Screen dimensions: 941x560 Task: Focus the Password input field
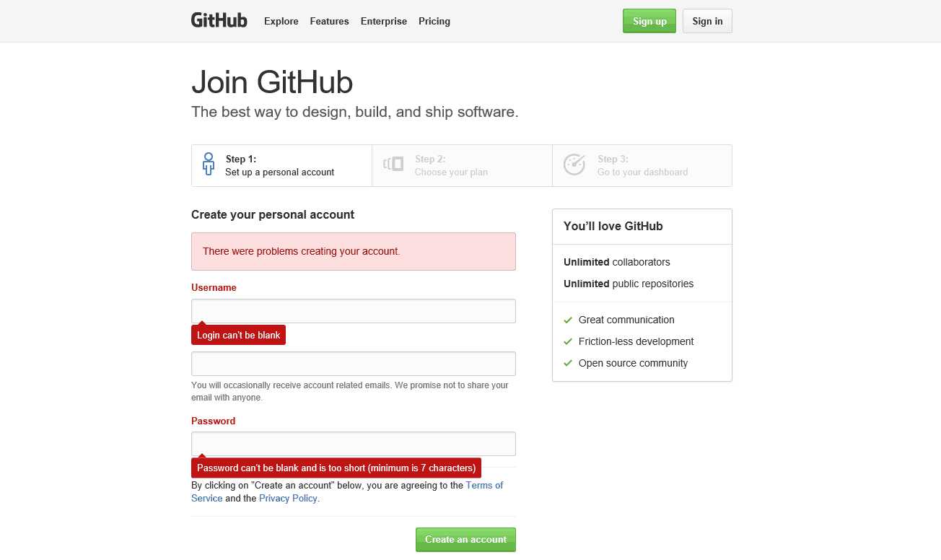pyautogui.click(x=354, y=444)
